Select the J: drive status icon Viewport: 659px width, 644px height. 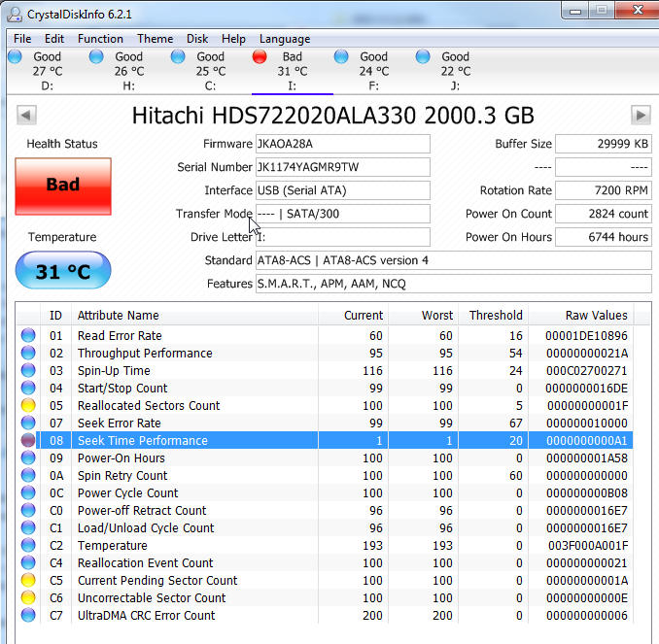coord(423,56)
